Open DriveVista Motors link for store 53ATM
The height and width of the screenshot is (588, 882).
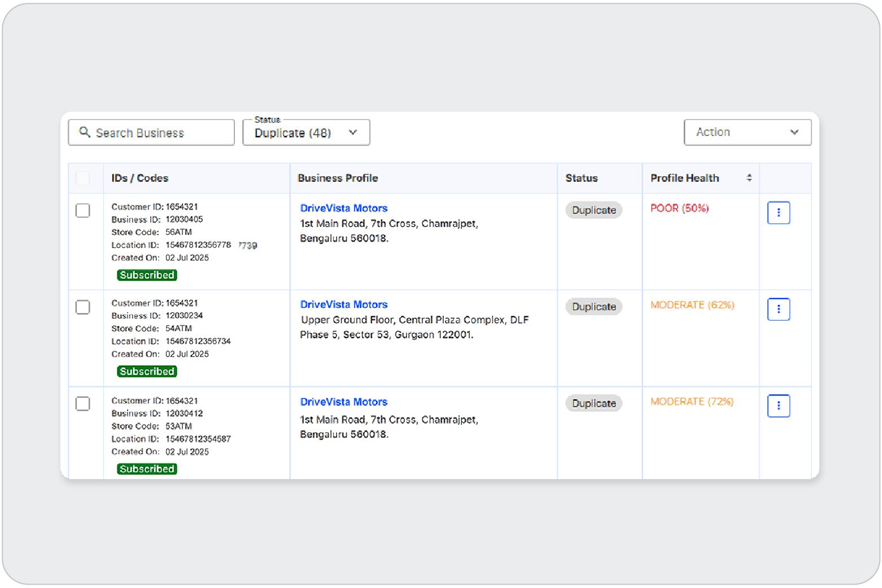(343, 402)
